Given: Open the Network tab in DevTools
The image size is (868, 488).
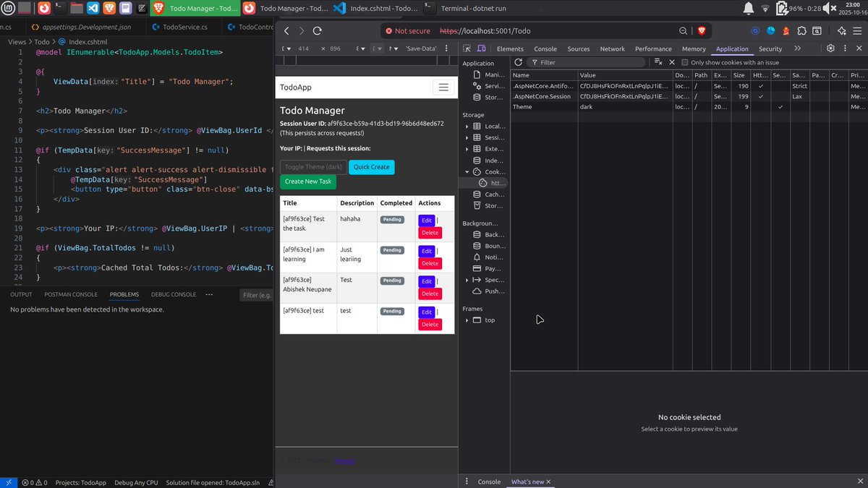Looking at the screenshot, I should 612,48.
